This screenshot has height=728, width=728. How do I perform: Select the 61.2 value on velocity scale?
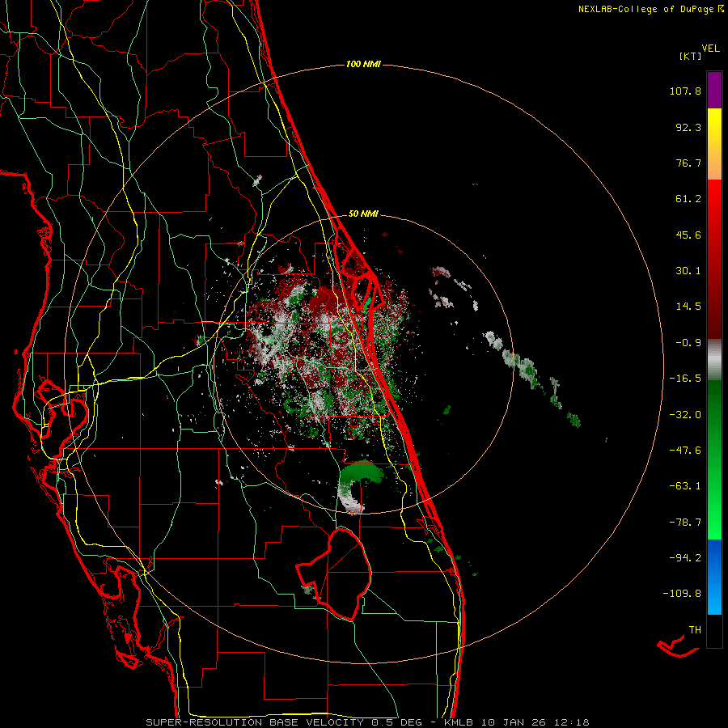click(x=688, y=199)
